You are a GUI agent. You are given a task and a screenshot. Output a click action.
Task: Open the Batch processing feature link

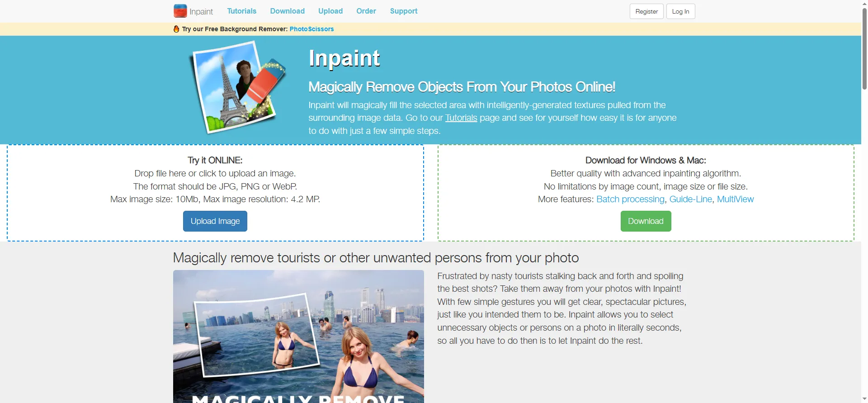click(x=630, y=199)
